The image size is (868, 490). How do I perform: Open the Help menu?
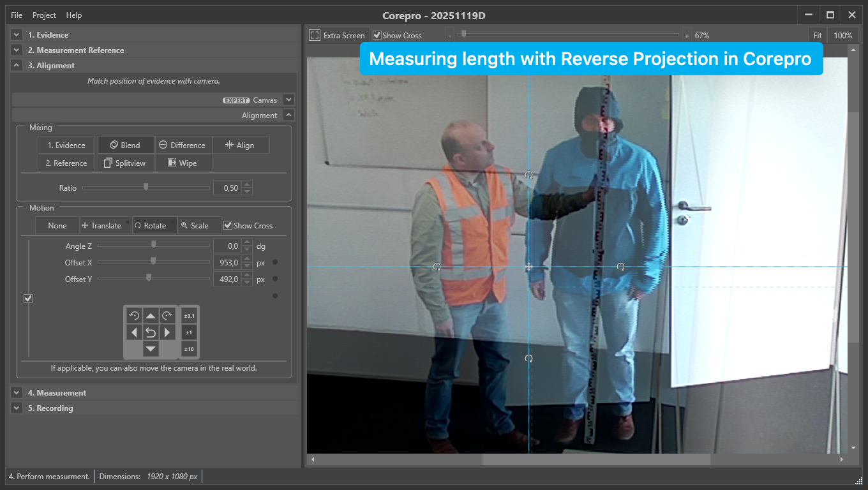[73, 15]
